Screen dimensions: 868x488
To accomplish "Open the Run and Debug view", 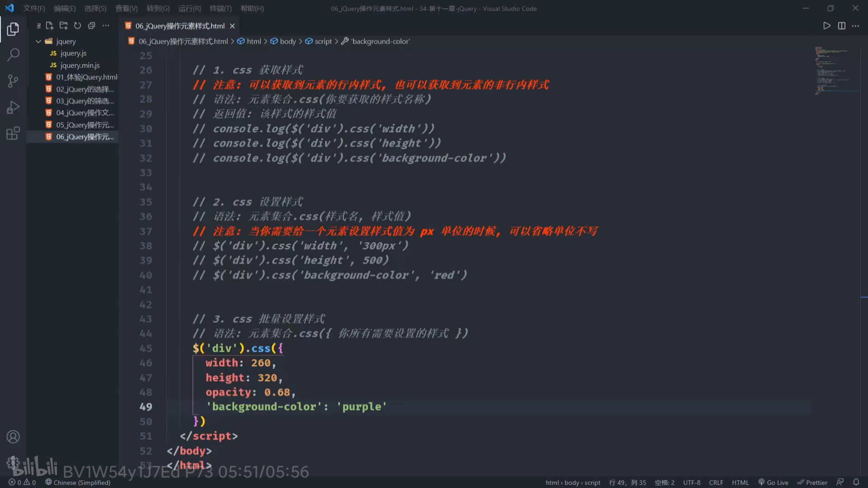I will click(x=13, y=107).
